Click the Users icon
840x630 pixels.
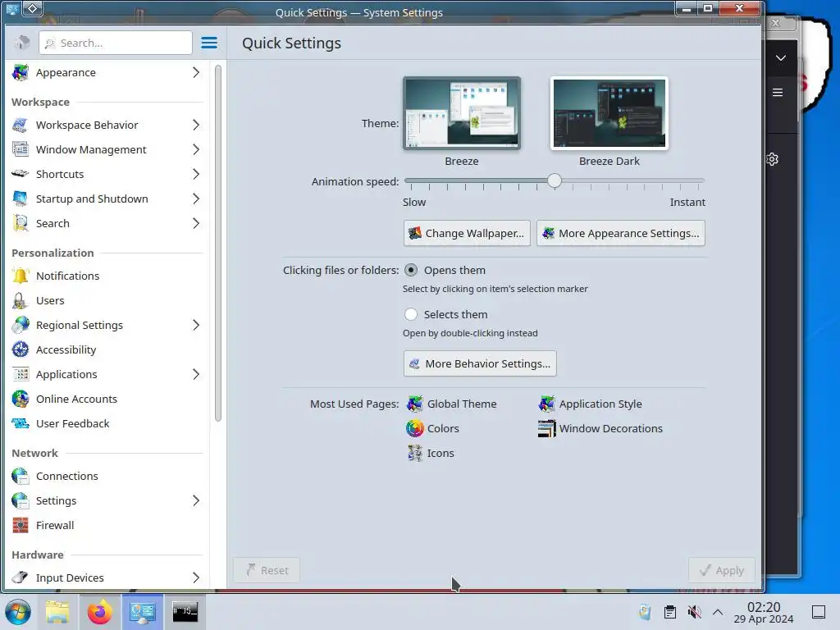[21, 300]
